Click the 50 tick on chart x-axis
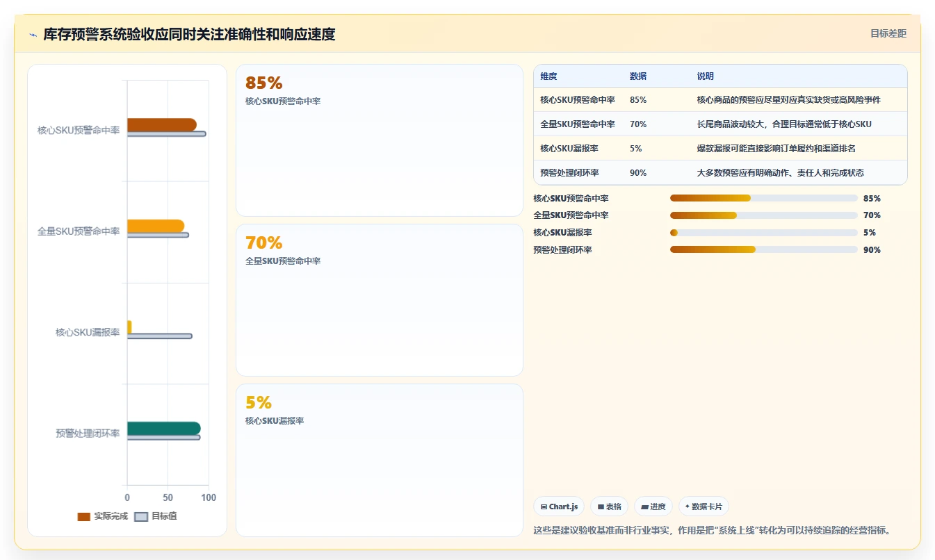Image resolution: width=935 pixels, height=560 pixels. (x=168, y=497)
